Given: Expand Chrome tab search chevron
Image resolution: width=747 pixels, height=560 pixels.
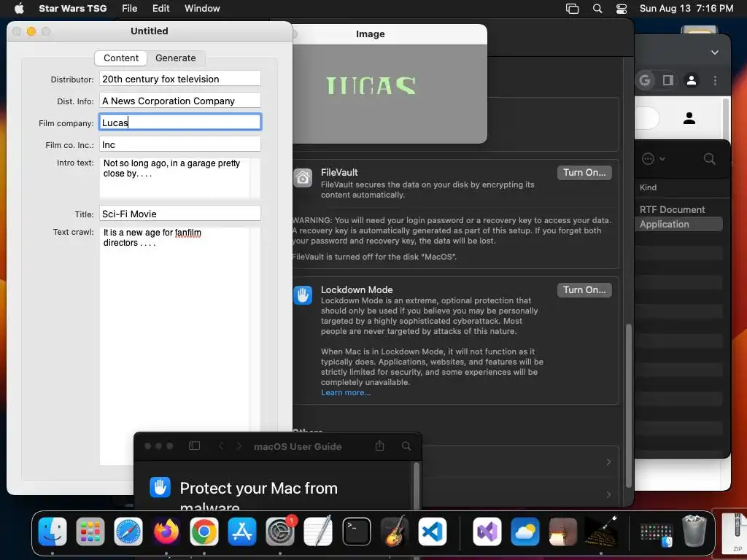Looking at the screenshot, I should pos(715,52).
